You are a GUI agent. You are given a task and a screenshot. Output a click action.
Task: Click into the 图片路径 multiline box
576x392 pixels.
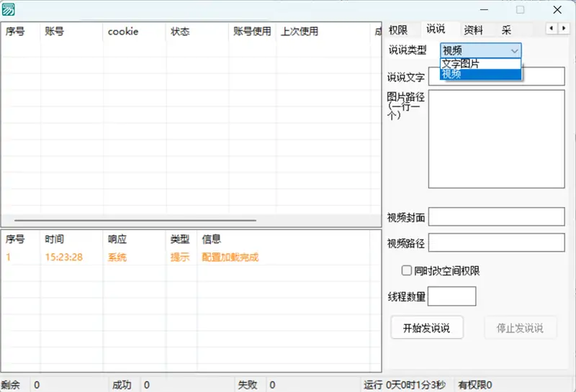click(x=497, y=139)
